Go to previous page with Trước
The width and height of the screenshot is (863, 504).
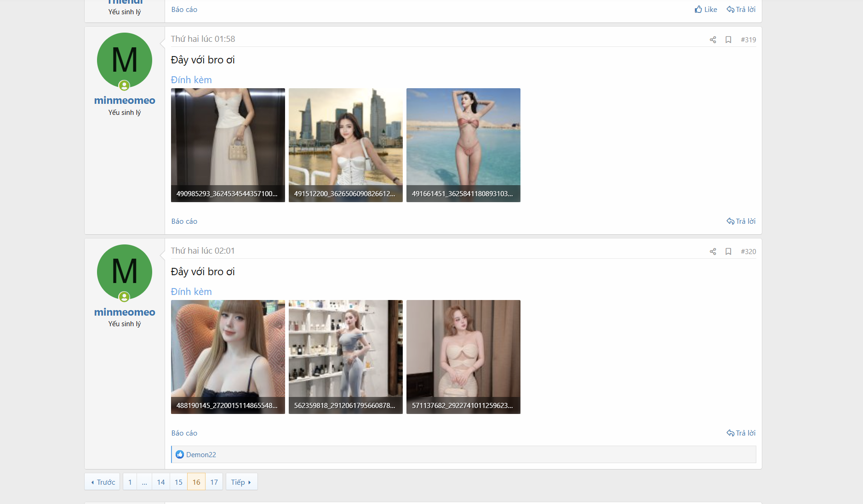103,482
